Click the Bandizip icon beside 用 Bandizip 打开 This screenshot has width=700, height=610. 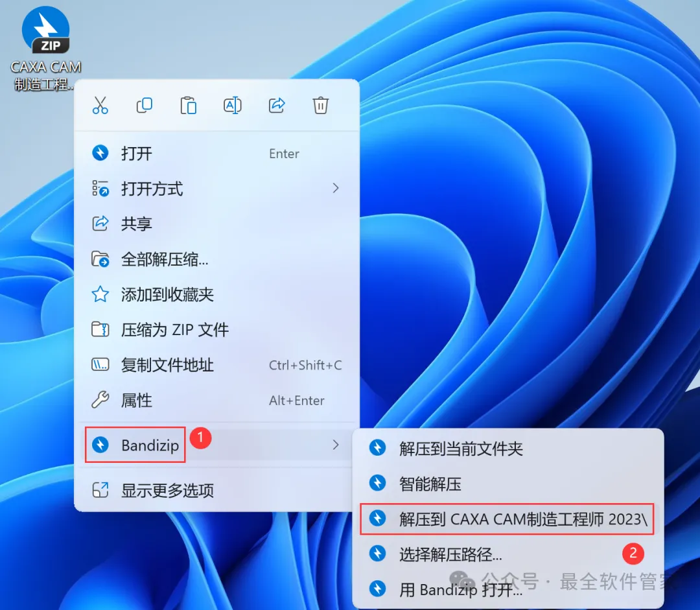(378, 589)
